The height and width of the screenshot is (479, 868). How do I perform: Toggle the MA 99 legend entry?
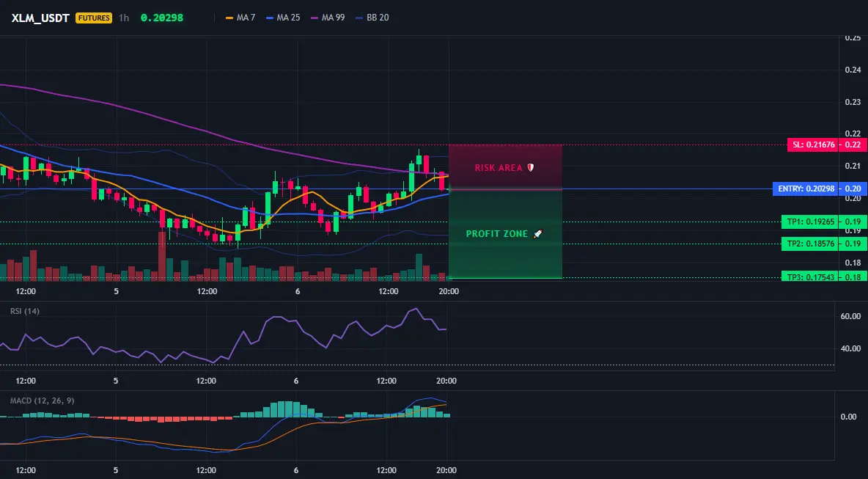tap(328, 18)
